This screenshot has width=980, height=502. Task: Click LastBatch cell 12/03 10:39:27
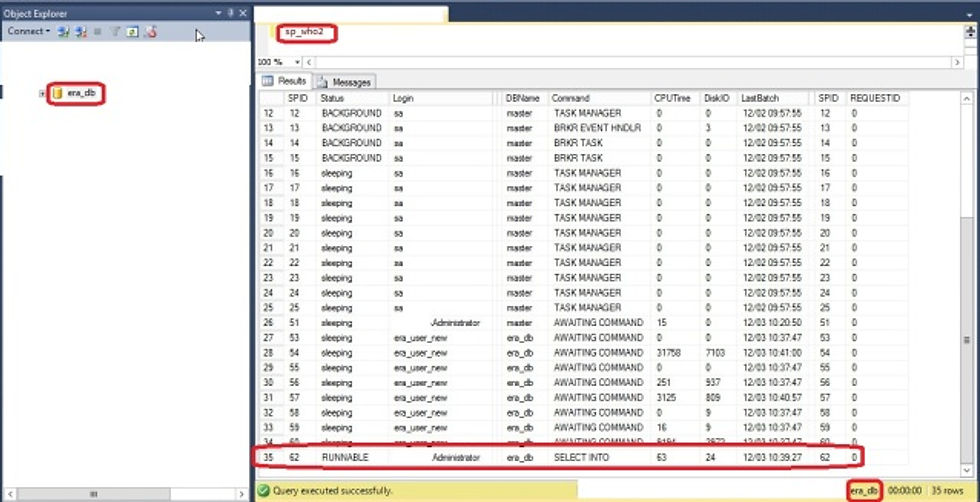coord(771,458)
